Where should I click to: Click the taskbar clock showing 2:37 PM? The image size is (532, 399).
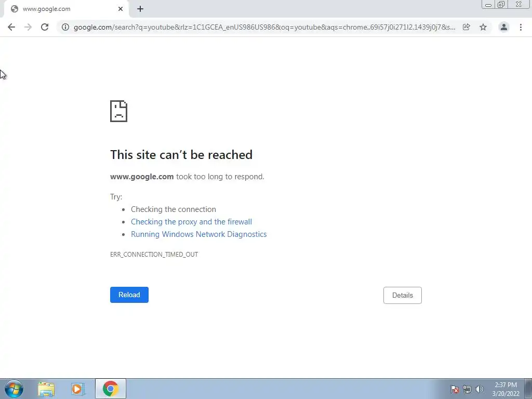tap(506, 389)
